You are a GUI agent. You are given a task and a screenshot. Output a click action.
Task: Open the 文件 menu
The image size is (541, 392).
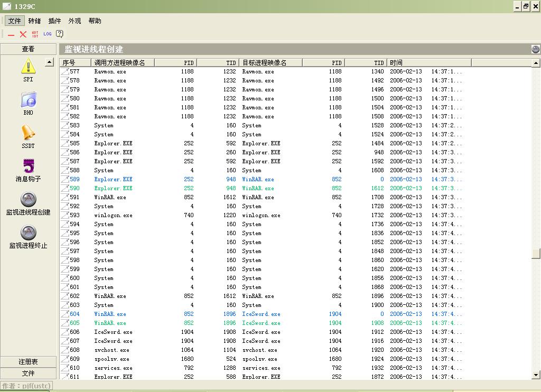15,21
